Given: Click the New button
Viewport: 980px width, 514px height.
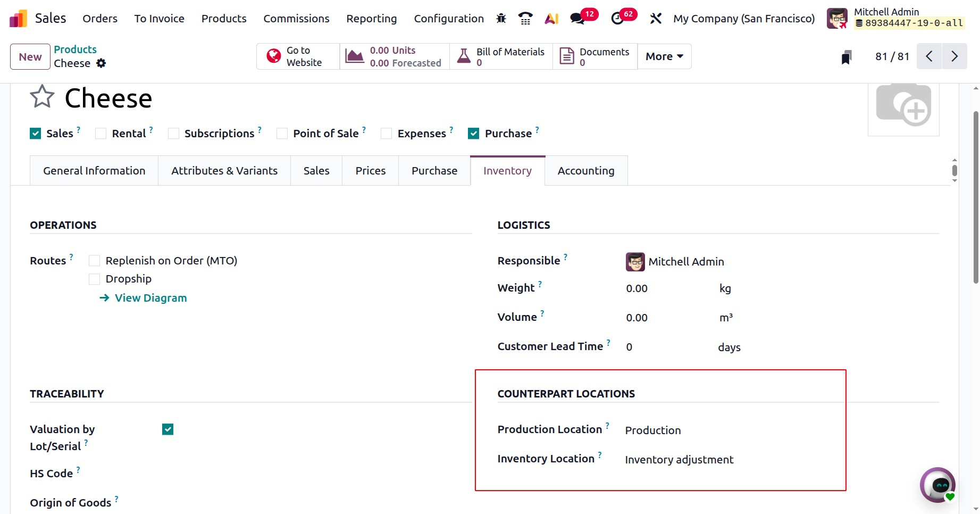Looking at the screenshot, I should pyautogui.click(x=30, y=57).
